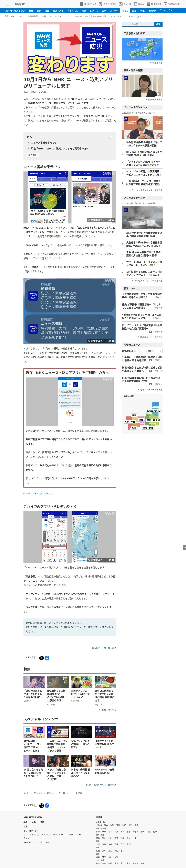Open the 気象・災害 navigation item
The height and width of the screenshot is (868, 186).
pyautogui.click(x=58, y=11)
